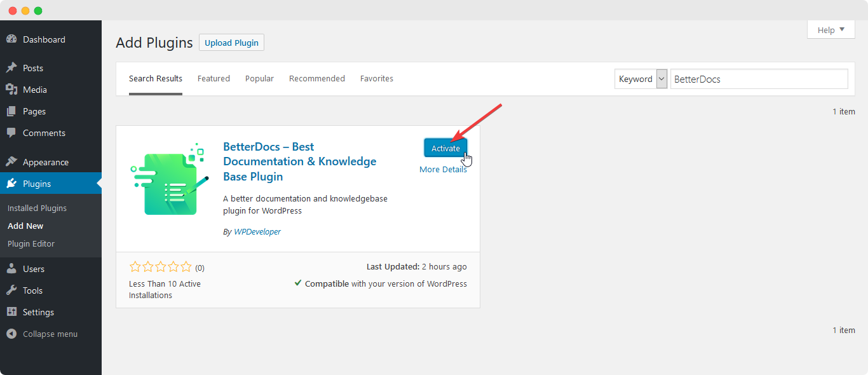This screenshot has width=868, height=375.
Task: Open Tools in the sidebar
Action: click(51, 290)
